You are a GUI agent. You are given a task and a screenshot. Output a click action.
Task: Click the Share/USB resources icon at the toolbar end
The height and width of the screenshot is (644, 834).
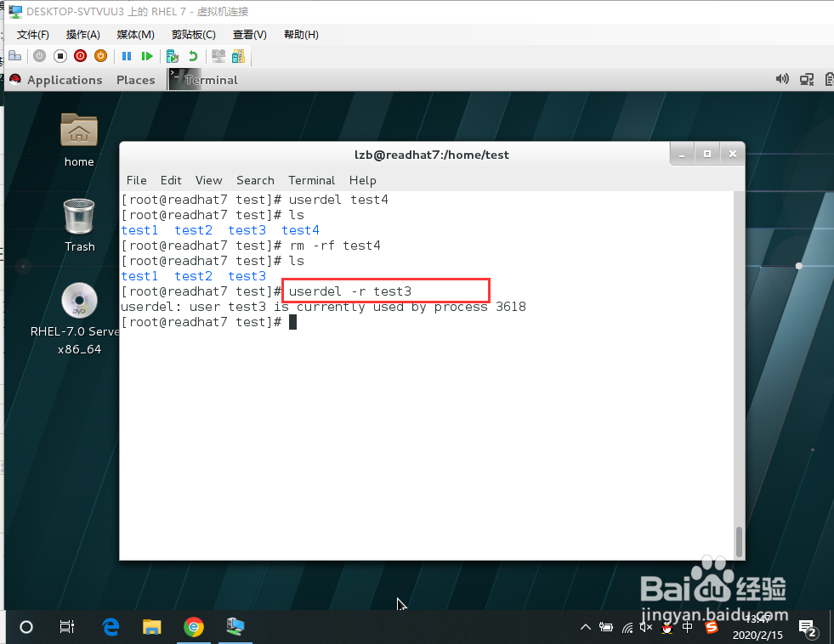click(238, 56)
